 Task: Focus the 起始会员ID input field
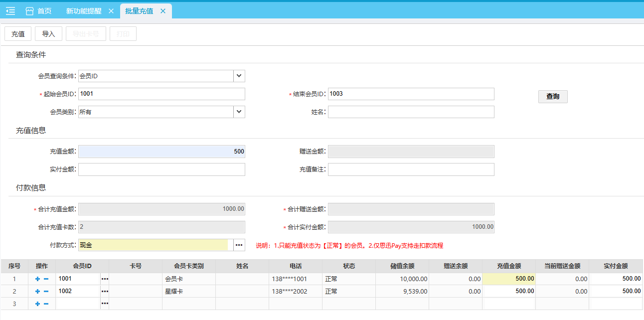(161, 94)
